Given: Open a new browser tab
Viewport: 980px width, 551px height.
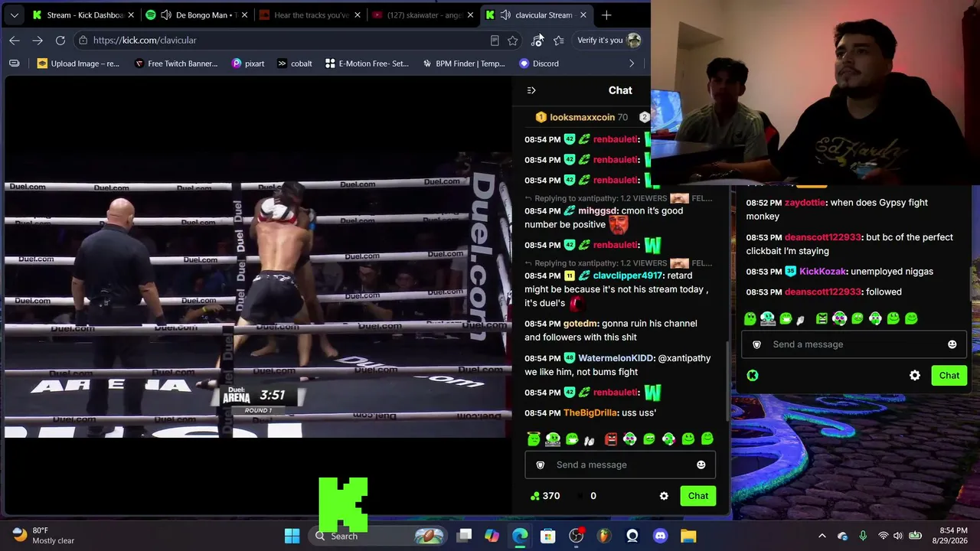Looking at the screenshot, I should click(x=606, y=15).
